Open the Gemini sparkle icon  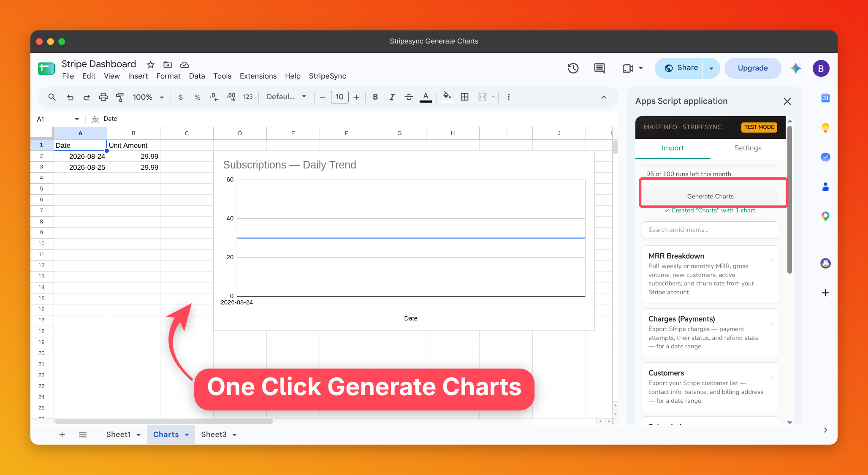(x=796, y=68)
